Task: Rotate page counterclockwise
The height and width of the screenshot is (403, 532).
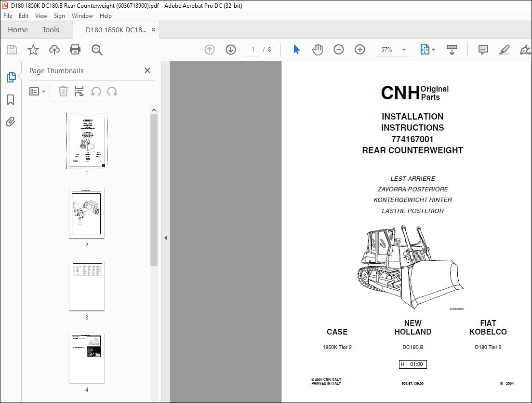Action: tap(96, 92)
